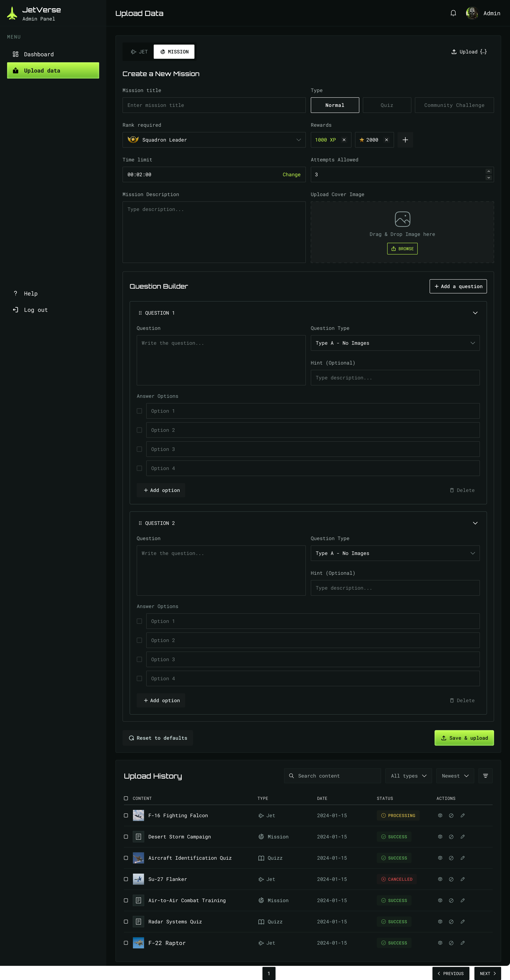Select the Desert Storm Campaign row checkbox

126,837
